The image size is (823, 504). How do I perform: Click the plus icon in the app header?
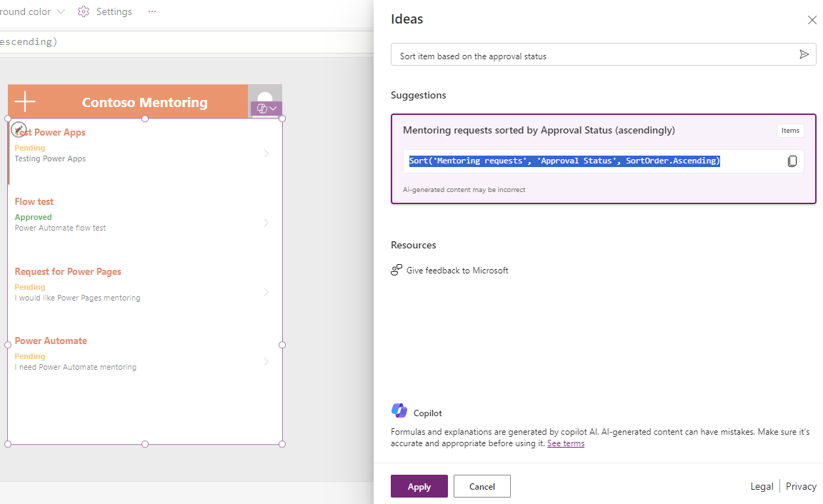[x=24, y=101]
